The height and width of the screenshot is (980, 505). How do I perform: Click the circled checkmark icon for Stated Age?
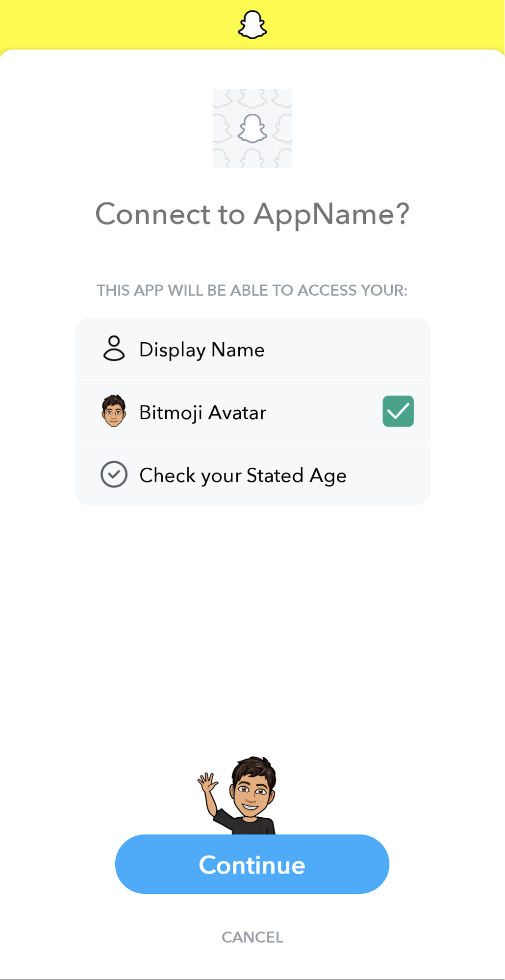coord(114,475)
